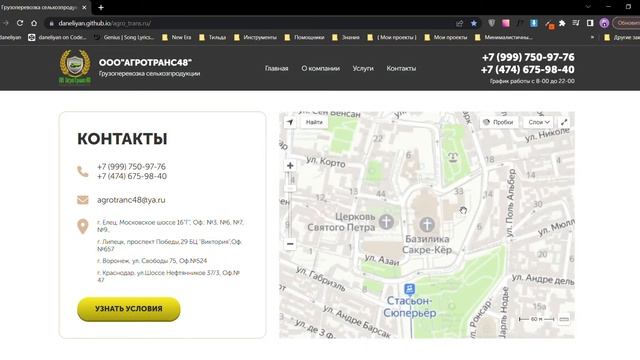Open the Знания bookmark folder
This screenshot has width=640, height=360.
[346, 37]
